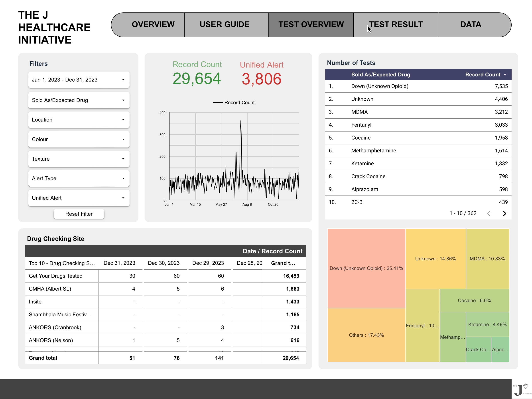The height and width of the screenshot is (399, 532).
Task: Go to next page of tests table
Action: [x=504, y=213]
